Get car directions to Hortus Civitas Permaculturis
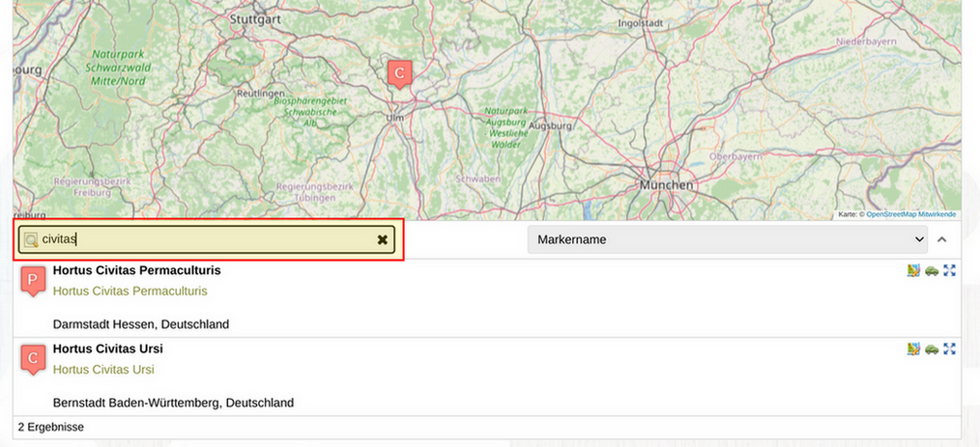The height and width of the screenshot is (447, 980). click(932, 270)
